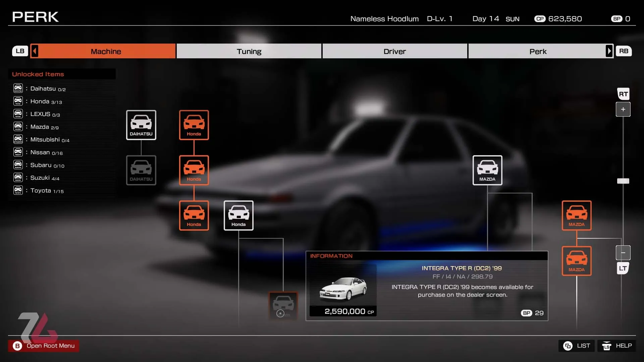
Task: Click the Suzuki badge in Unlocked Items
Action: coord(18,177)
